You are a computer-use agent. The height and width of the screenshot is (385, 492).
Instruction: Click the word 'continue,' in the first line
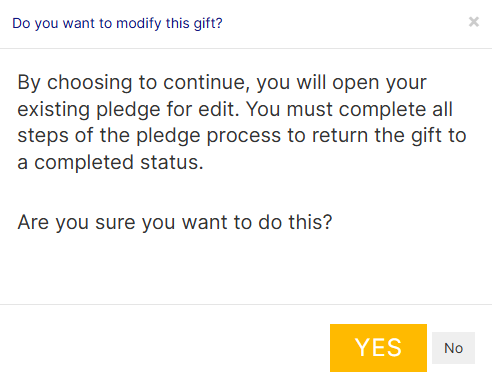pyautogui.click(x=206, y=83)
